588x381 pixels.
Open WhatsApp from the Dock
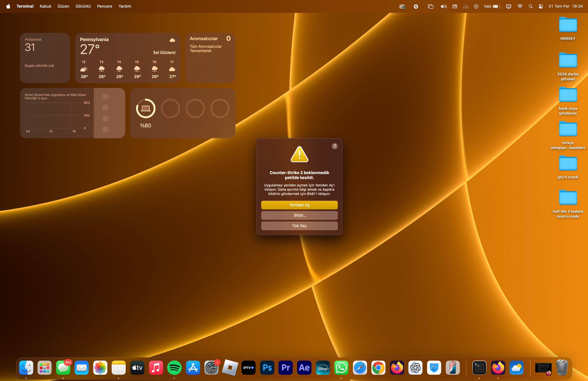coord(341,368)
